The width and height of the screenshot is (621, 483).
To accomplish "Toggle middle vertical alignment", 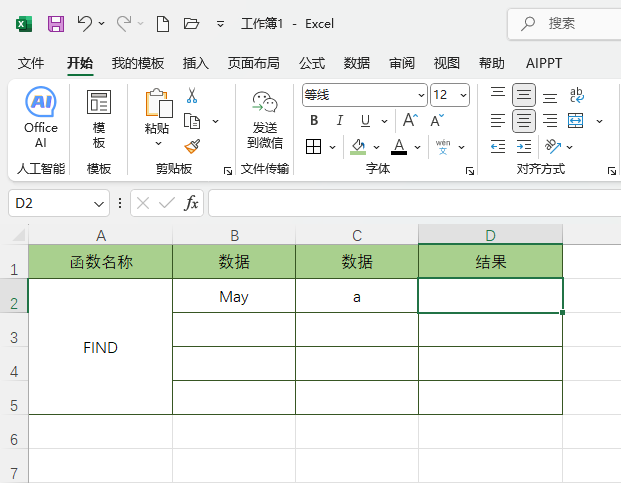I will (524, 95).
